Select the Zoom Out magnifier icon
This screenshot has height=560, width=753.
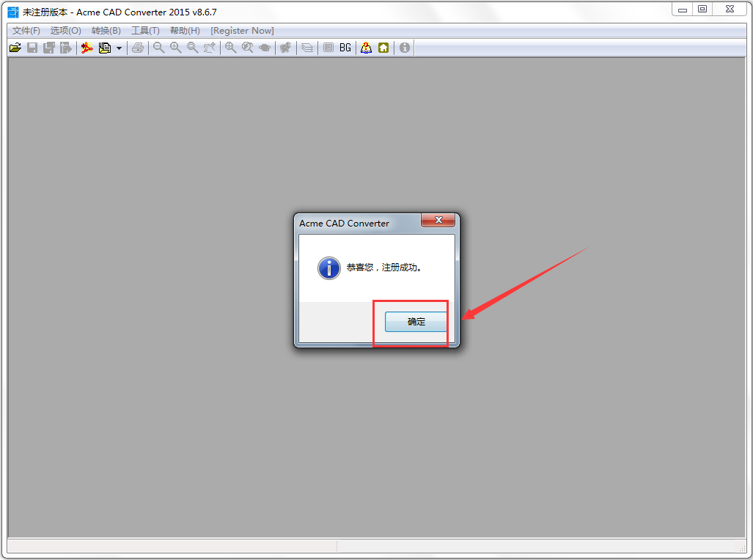click(x=158, y=48)
